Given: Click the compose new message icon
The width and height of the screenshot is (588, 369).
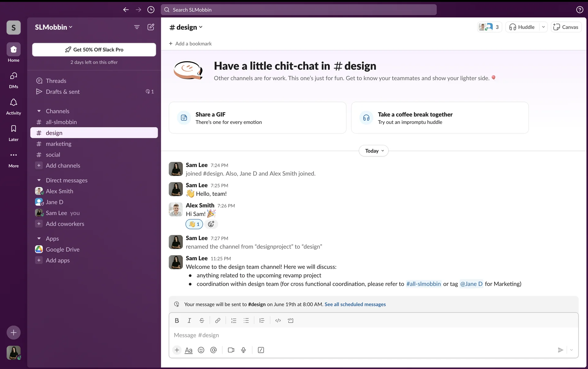Looking at the screenshot, I should [x=151, y=27].
